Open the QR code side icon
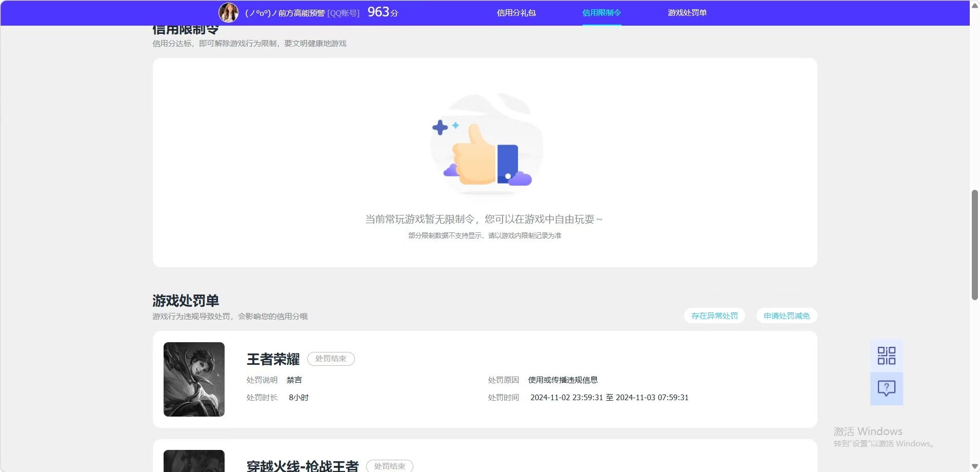 coord(886,356)
